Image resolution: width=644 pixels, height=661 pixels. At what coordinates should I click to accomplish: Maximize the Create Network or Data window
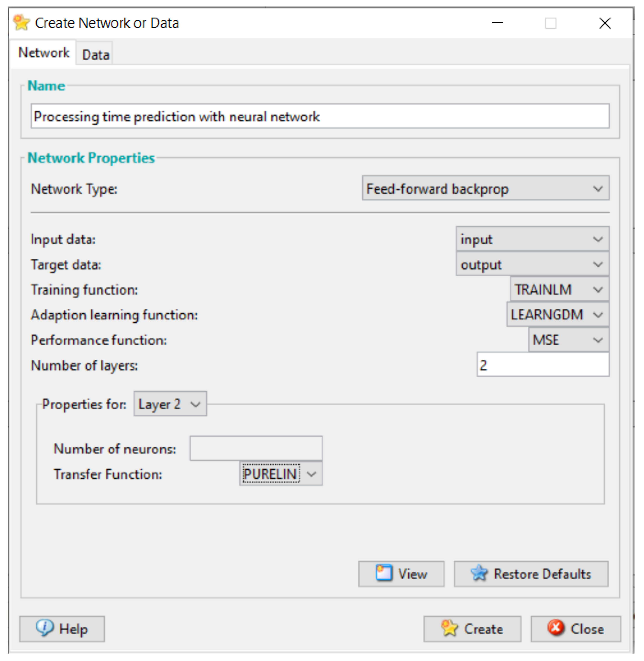551,23
